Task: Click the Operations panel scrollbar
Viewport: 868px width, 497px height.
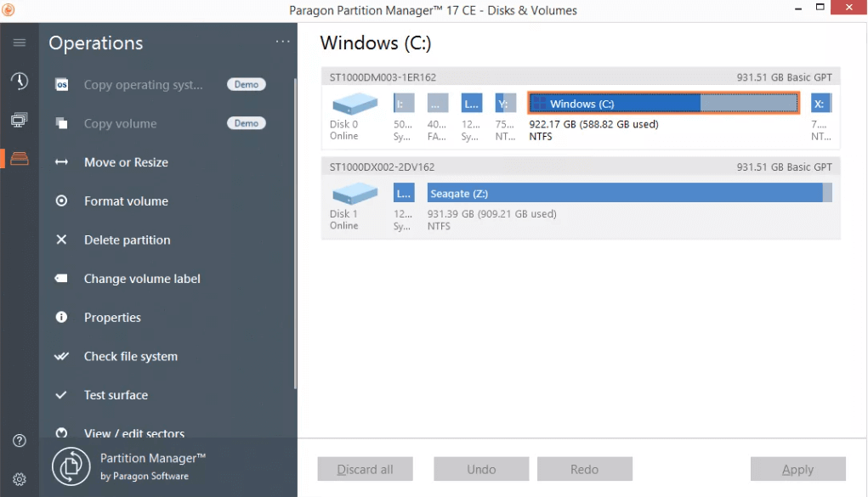Action: (x=295, y=233)
